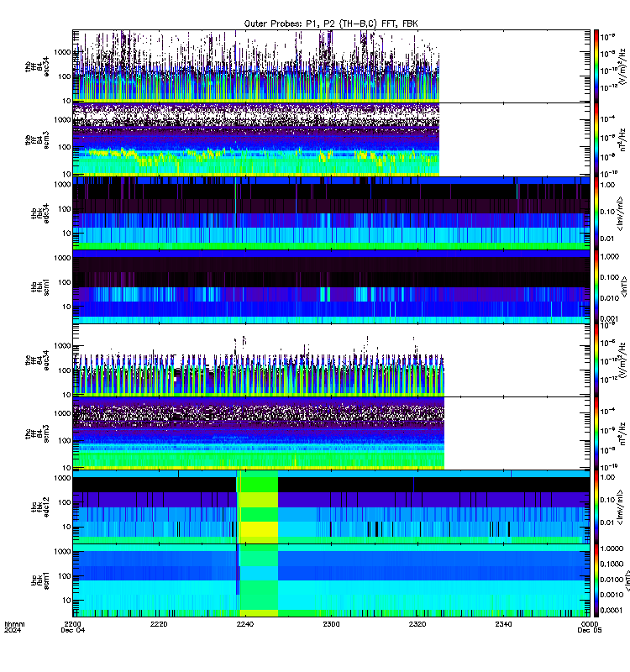
Task: Click the green burst in thc fbk scm1 panel
Action: (259, 580)
